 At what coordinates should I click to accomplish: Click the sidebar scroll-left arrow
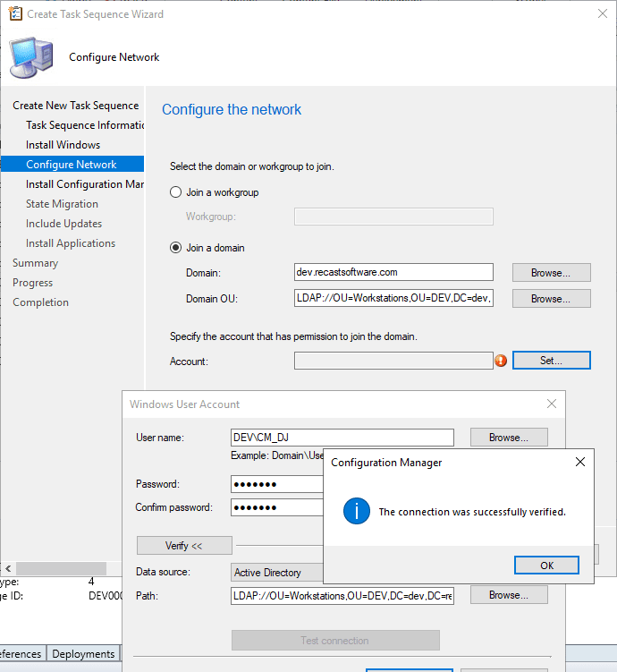pos(8,569)
